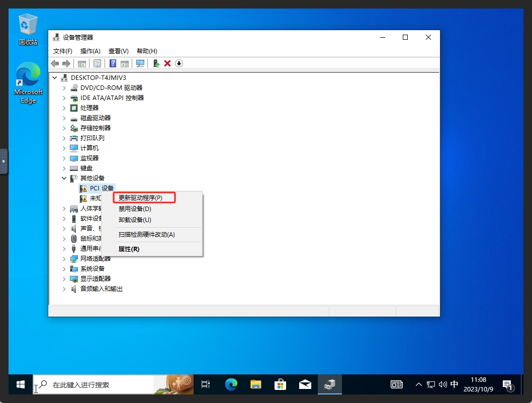Select 卸载设备 in the context menu
This screenshot has width=532, height=403.
pos(136,220)
